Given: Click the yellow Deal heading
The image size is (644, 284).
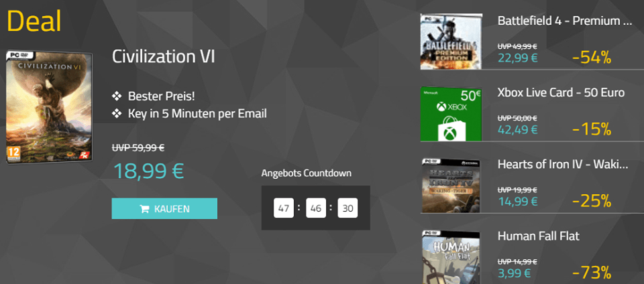Looking at the screenshot, I should [34, 21].
